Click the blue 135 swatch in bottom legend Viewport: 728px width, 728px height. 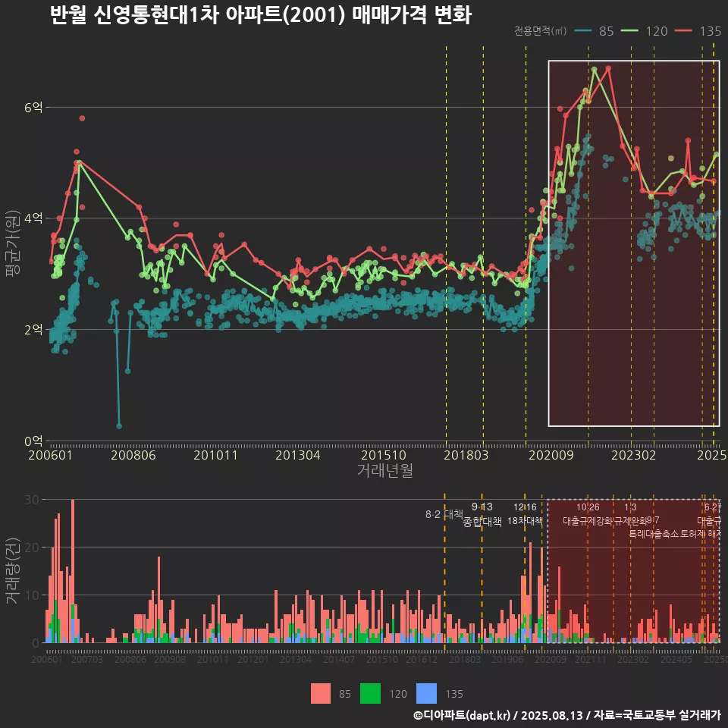tap(427, 694)
